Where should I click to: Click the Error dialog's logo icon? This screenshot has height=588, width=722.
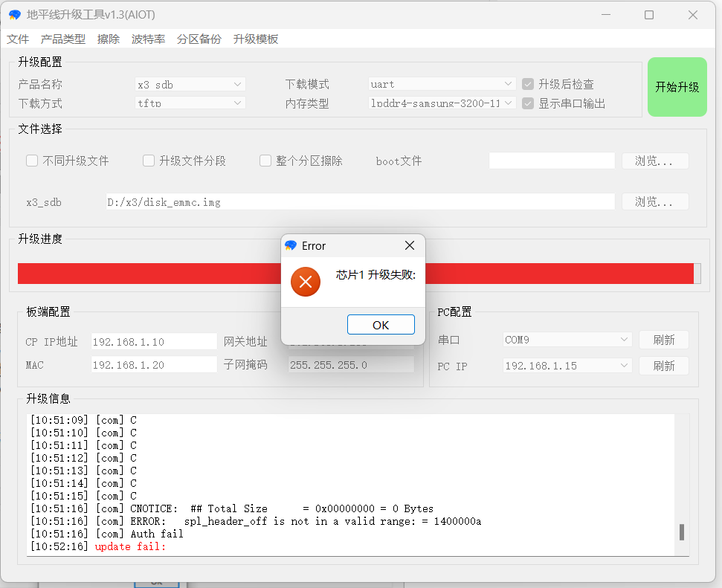point(291,246)
